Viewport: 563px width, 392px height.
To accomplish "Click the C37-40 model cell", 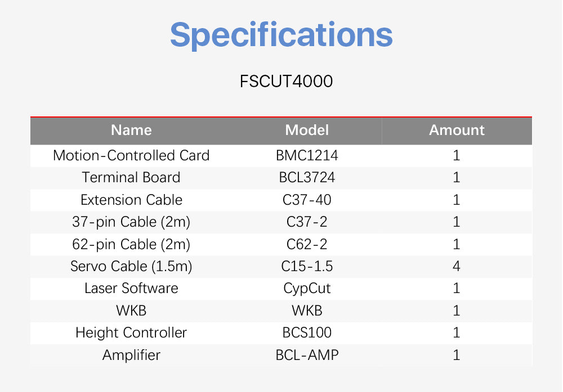I will [307, 200].
